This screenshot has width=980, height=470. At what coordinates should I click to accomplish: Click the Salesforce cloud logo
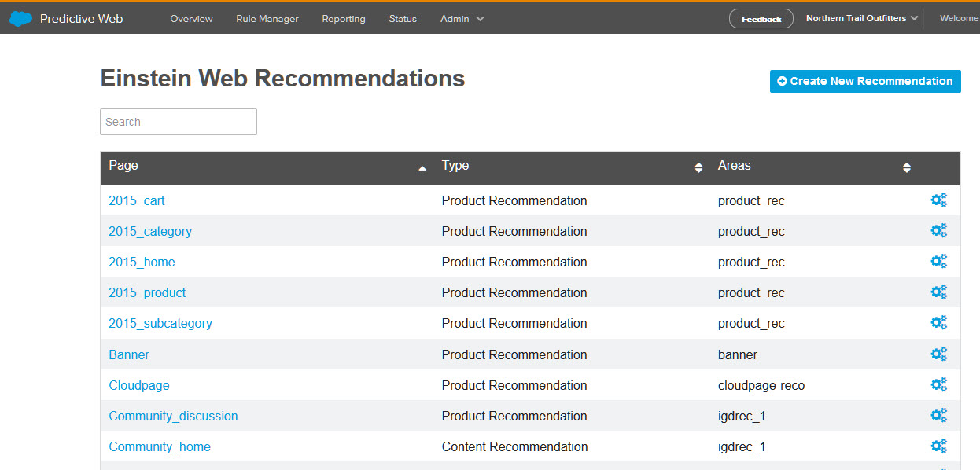[x=21, y=18]
